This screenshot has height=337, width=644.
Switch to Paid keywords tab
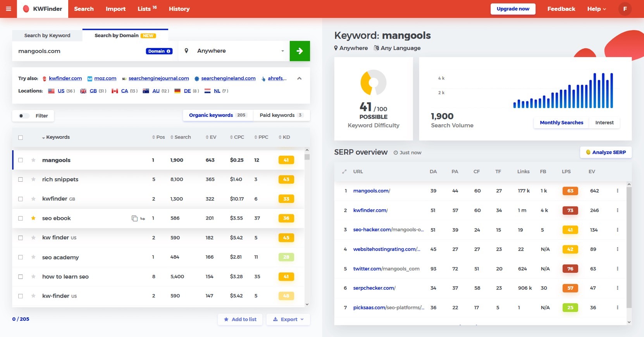click(x=281, y=115)
